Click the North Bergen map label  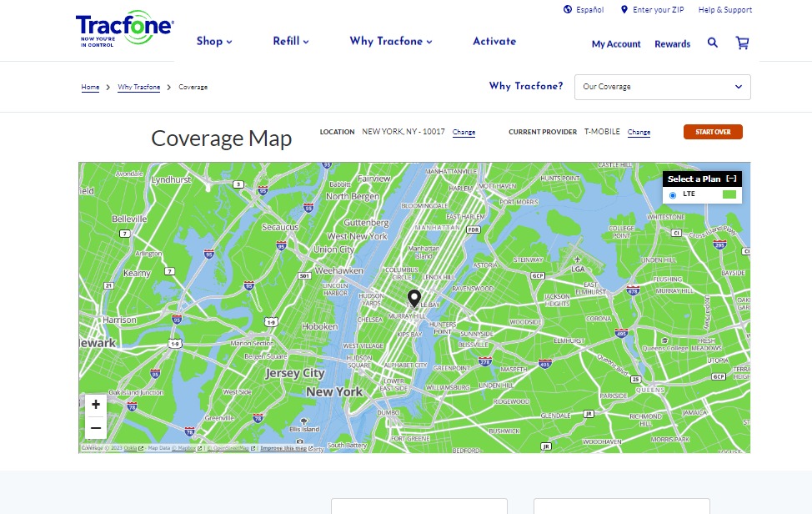(352, 196)
